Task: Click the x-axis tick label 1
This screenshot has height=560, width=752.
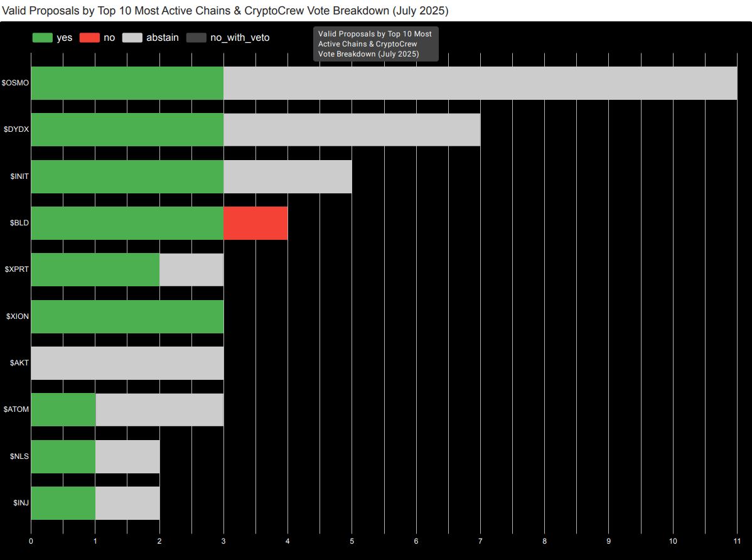Action: coord(95,541)
